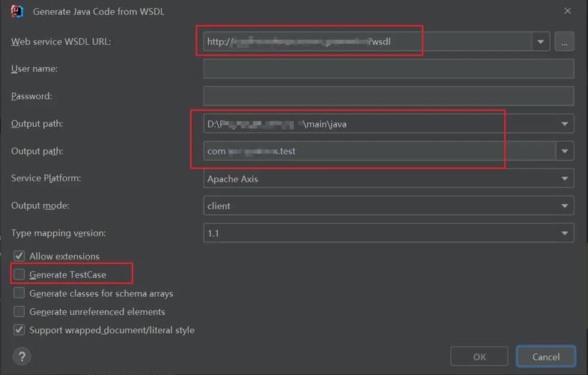Focus the Web service WSDL URL field
This screenshot has width=588, height=375.
point(368,42)
